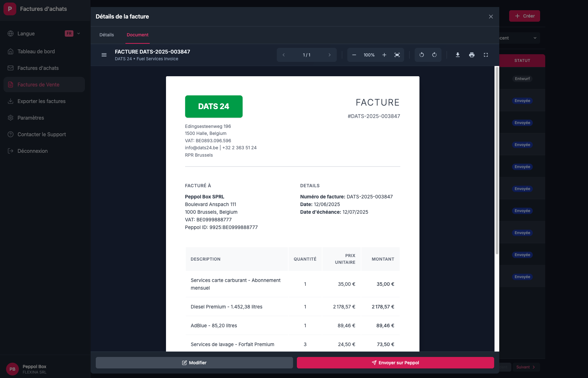Go to previous document page
This screenshot has width=588, height=378.
click(x=283, y=55)
